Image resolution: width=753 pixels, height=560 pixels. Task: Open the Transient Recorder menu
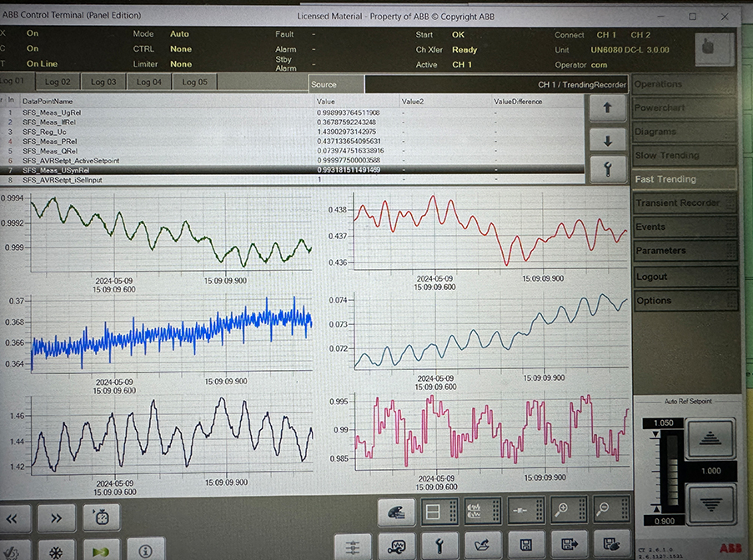point(676,203)
